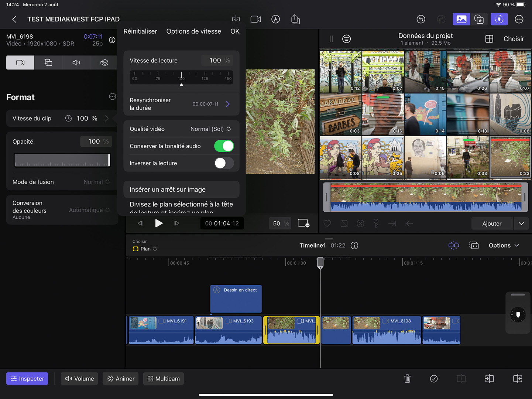532x399 pixels.
Task: Open Mode de fusion dropdown
Action: tap(96, 182)
